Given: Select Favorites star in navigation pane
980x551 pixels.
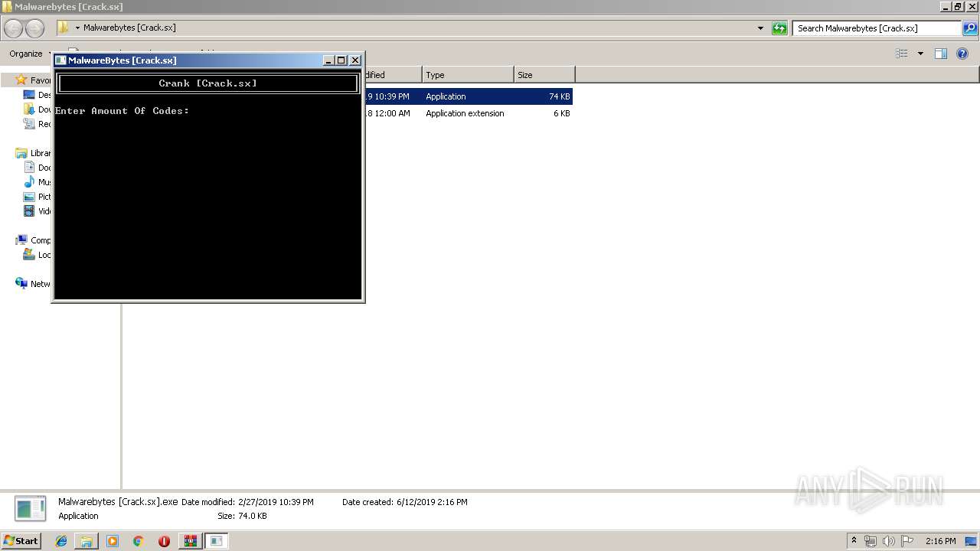Looking at the screenshot, I should coord(21,80).
